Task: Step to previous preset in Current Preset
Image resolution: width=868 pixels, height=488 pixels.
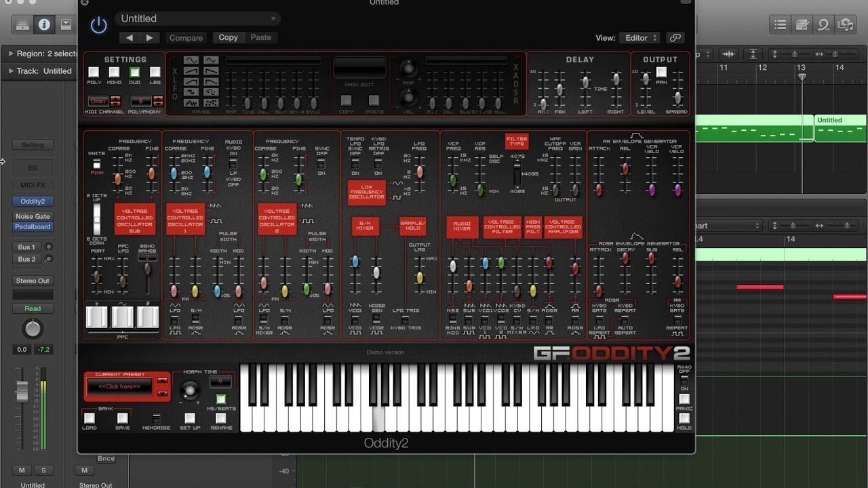Action: (x=162, y=381)
